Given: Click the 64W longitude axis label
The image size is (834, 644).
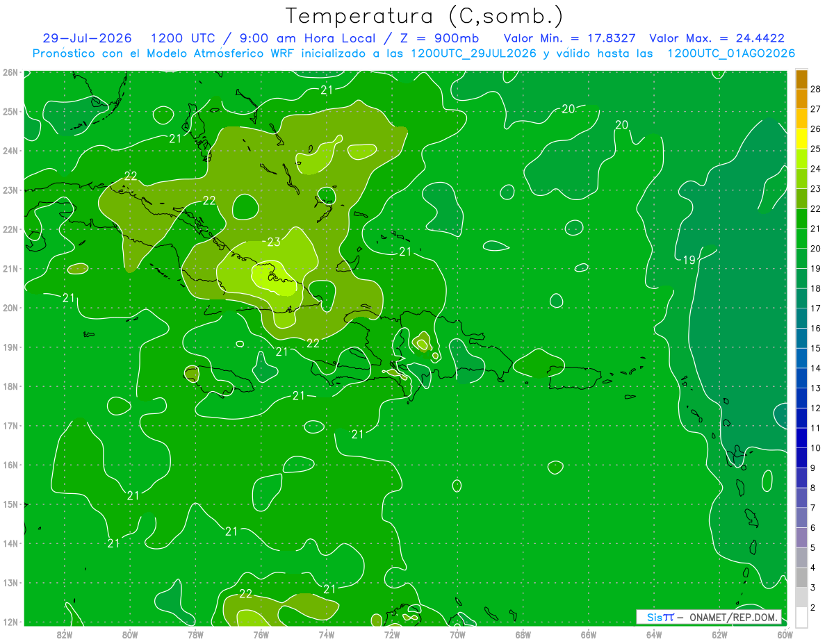Looking at the screenshot, I should [x=654, y=634].
